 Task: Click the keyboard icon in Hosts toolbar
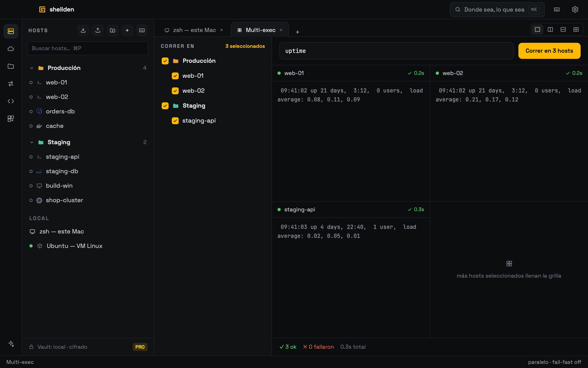tap(142, 30)
